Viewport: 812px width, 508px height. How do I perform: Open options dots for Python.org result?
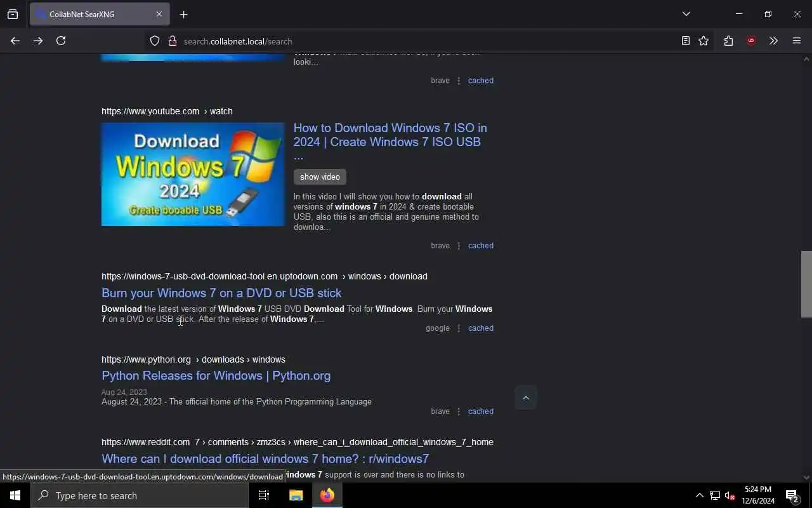click(x=459, y=411)
